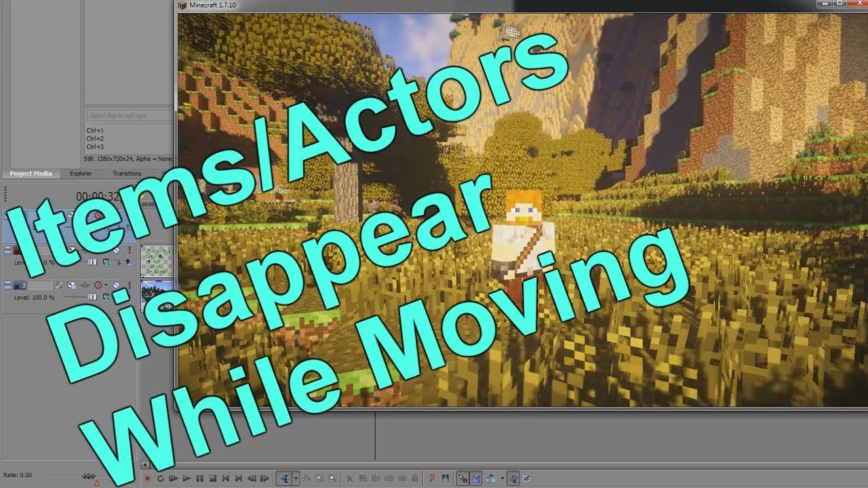Switch to the Project Media tab

tap(31, 174)
